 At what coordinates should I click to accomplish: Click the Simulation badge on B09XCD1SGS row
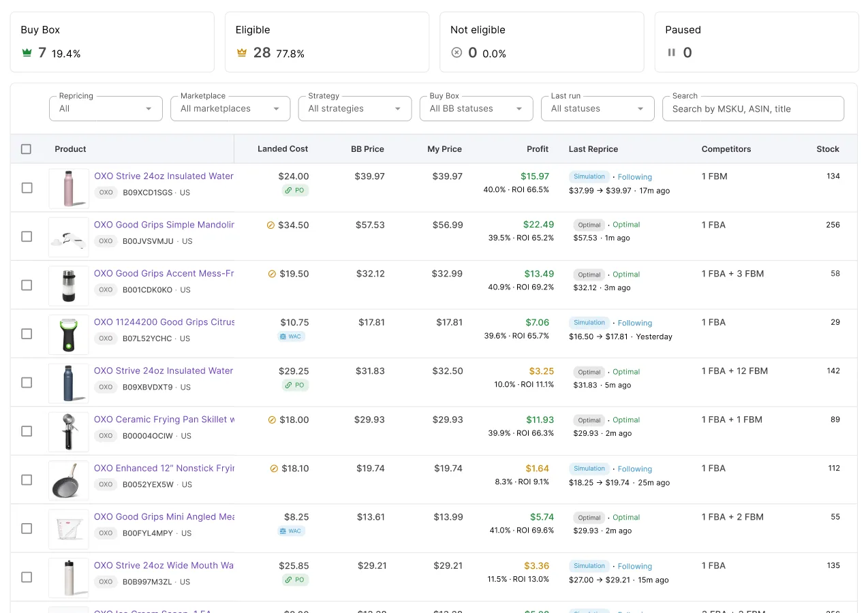tap(589, 176)
